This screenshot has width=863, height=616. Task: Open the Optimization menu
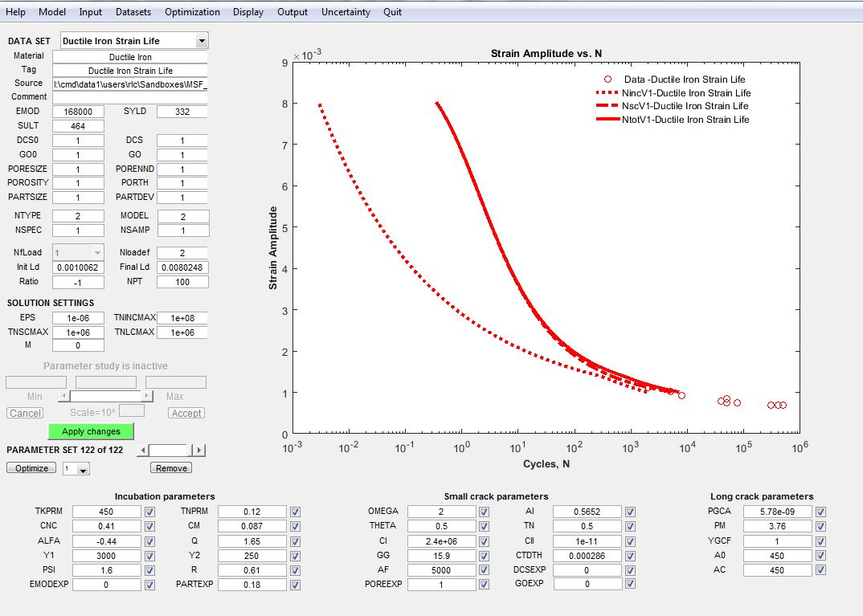pyautogui.click(x=192, y=12)
